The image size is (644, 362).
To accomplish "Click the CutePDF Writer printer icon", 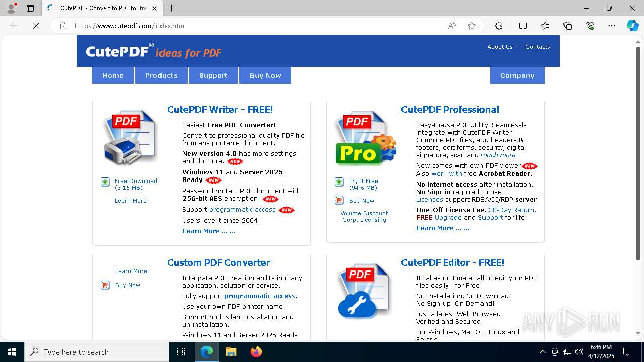I will point(130,137).
